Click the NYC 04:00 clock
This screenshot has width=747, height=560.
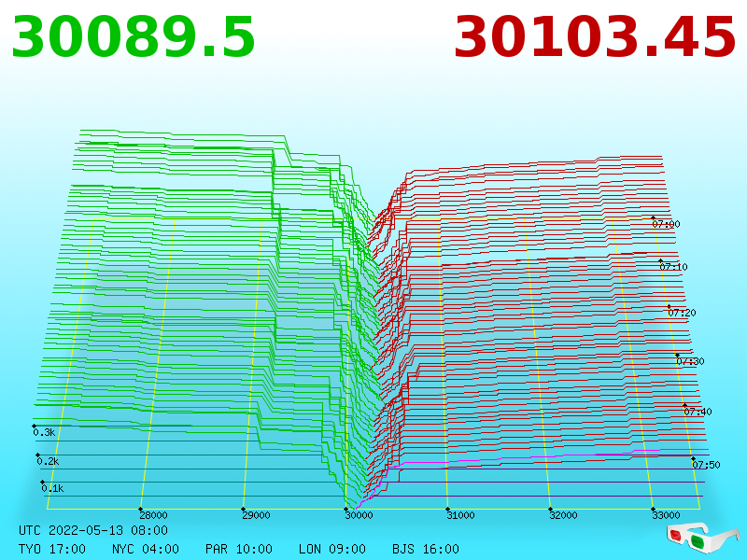tap(146, 549)
